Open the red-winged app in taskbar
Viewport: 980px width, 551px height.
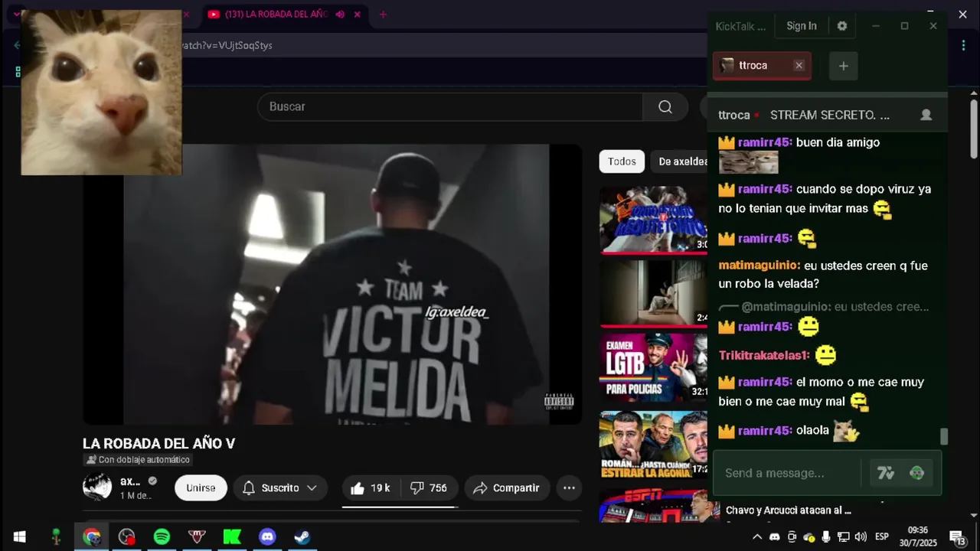[x=197, y=536]
